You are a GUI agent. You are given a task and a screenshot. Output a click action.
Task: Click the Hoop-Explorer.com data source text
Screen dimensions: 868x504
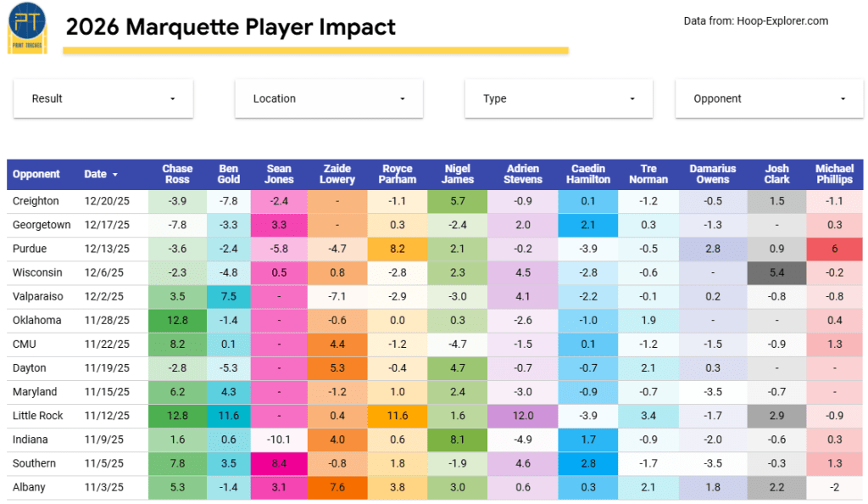point(755,21)
